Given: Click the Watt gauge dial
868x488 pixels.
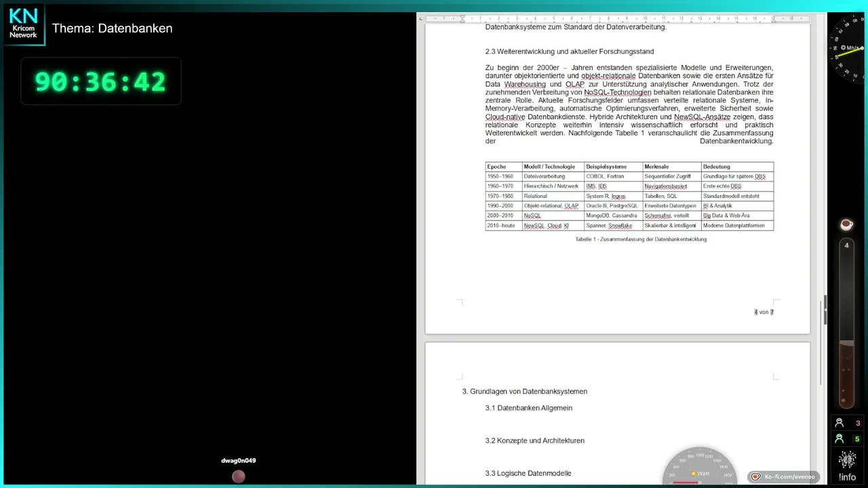Looking at the screenshot, I should tap(700, 466).
